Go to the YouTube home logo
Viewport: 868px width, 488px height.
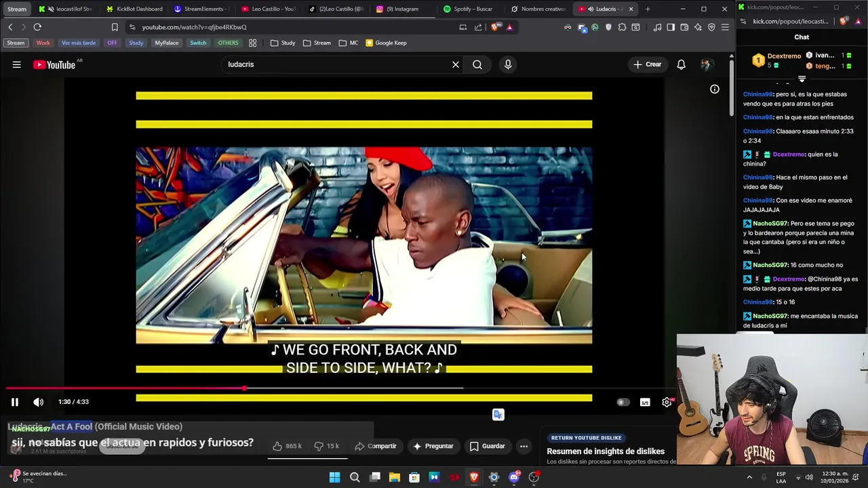tap(54, 64)
